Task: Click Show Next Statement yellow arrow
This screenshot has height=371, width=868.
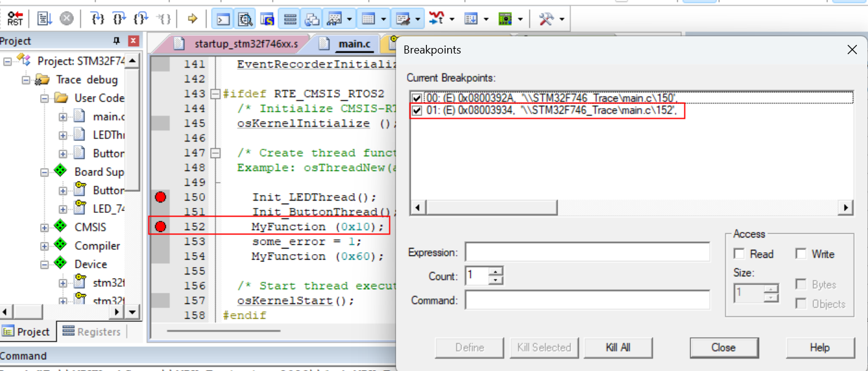Action: click(x=192, y=18)
